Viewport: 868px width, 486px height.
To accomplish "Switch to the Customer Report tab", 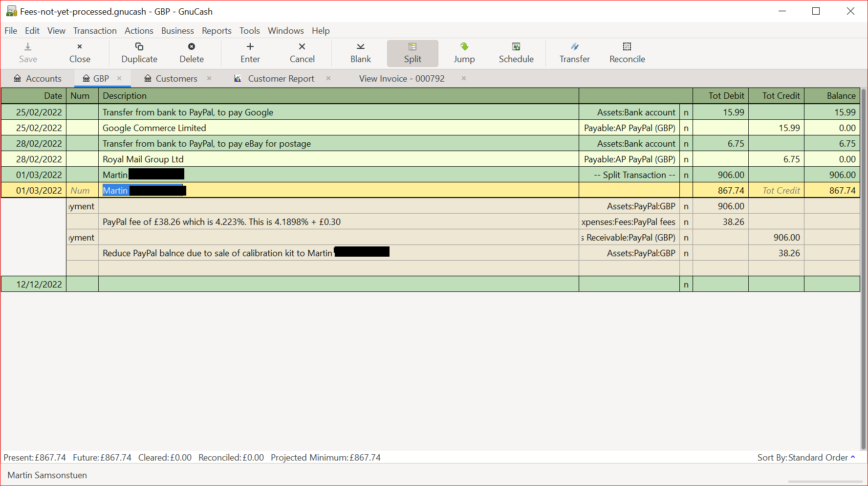I will point(281,79).
